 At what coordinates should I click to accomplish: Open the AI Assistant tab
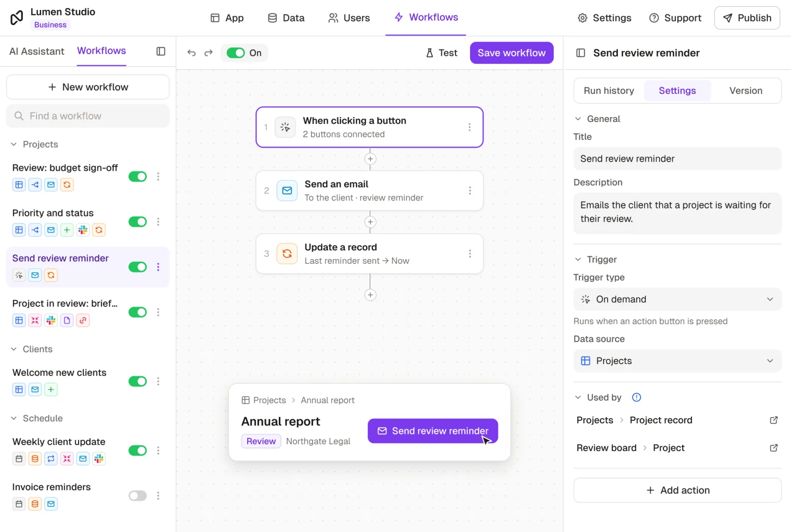tap(37, 51)
